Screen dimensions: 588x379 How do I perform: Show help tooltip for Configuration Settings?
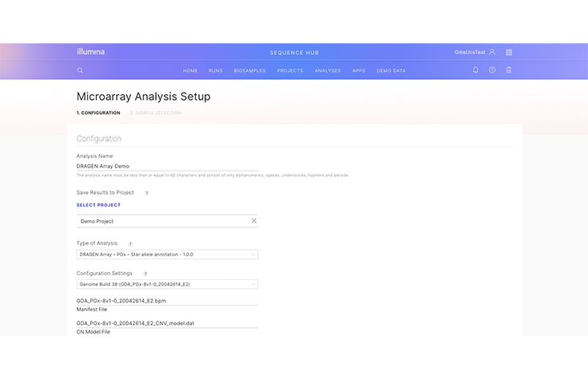pos(145,273)
